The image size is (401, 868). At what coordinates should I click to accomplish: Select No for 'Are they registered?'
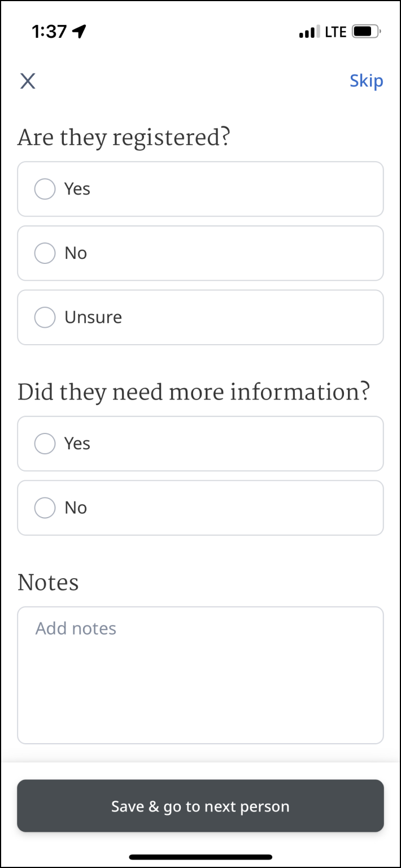pyautogui.click(x=45, y=253)
